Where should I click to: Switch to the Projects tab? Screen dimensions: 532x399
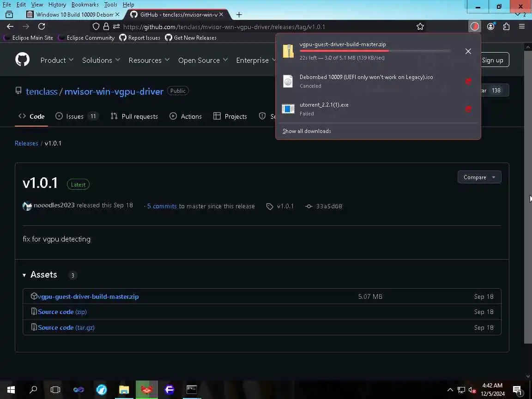pos(230,116)
